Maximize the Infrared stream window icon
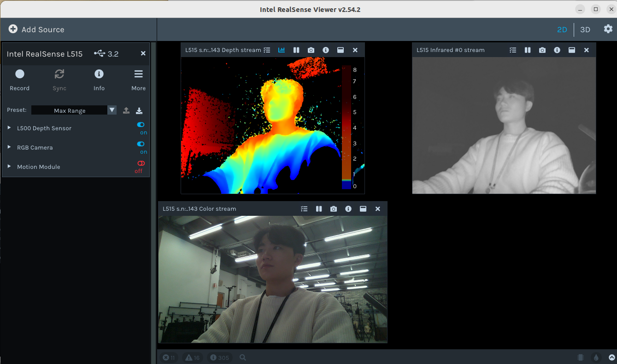Viewport: 617px width, 364px height. (x=572, y=50)
